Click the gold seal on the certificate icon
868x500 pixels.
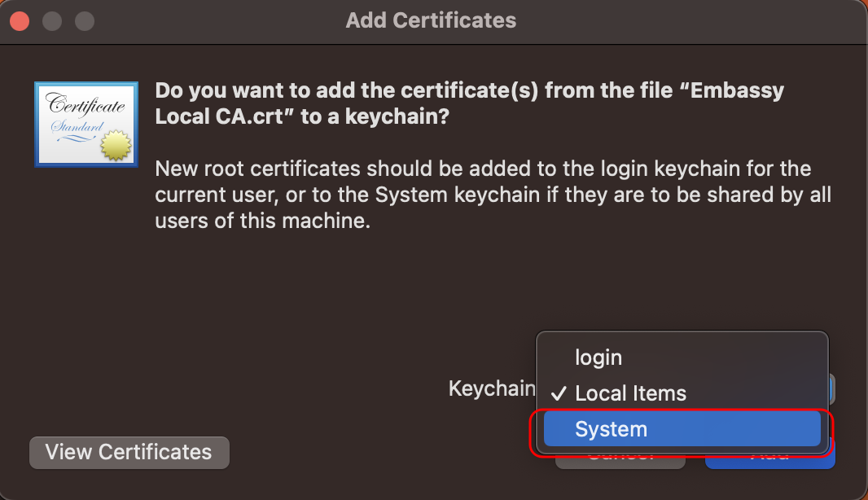(x=116, y=147)
